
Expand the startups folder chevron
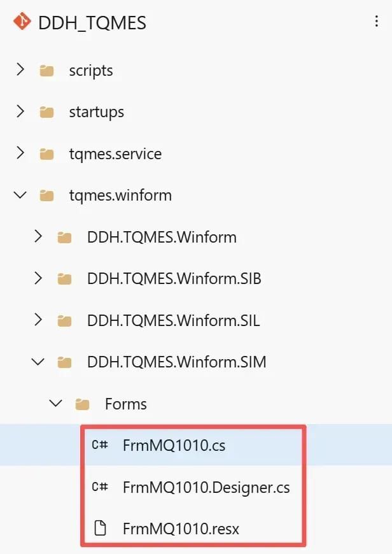[x=20, y=111]
